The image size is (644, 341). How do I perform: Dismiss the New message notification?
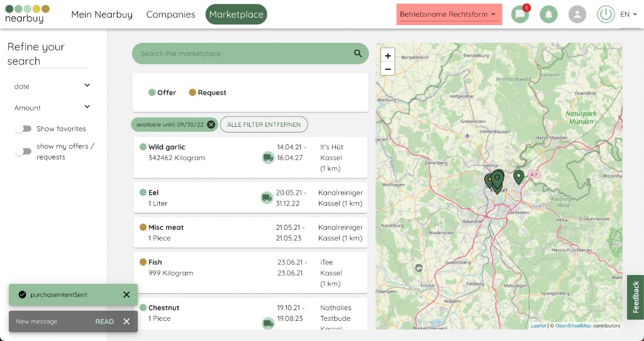126,322
